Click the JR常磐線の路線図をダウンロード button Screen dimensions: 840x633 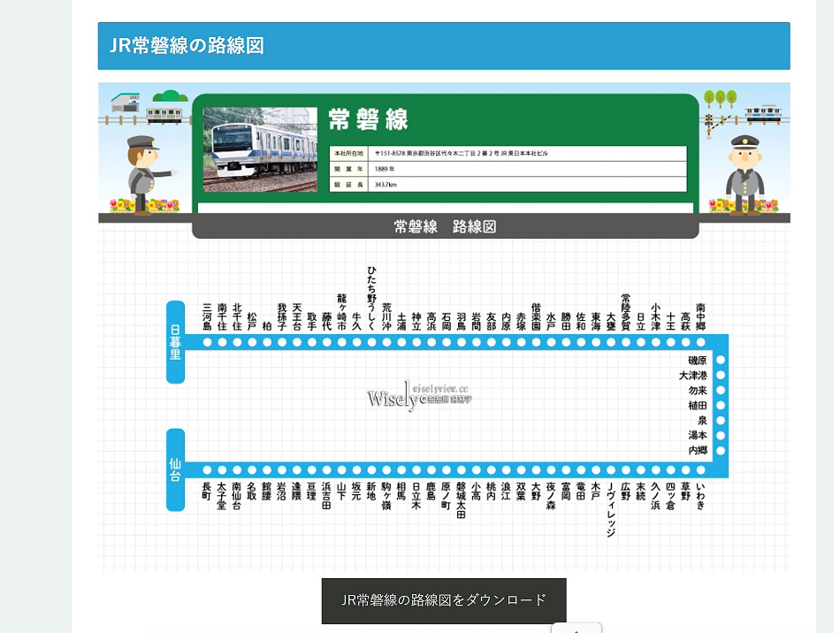[444, 600]
